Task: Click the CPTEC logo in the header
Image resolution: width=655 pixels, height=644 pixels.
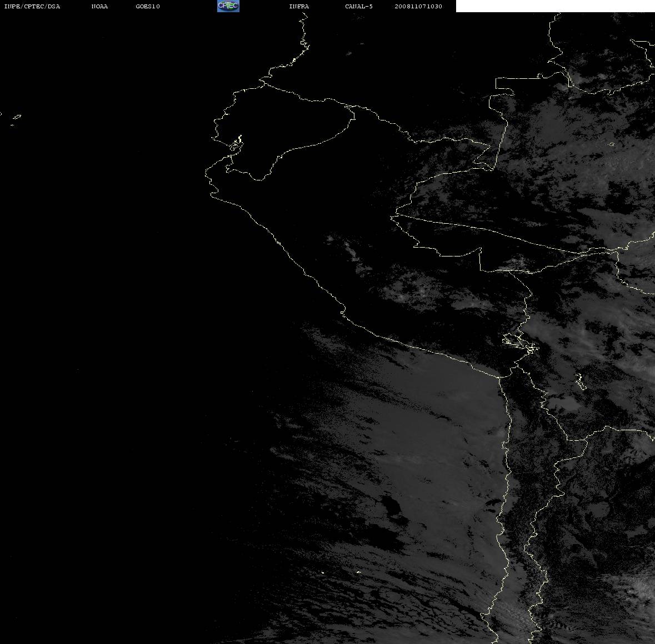Action: pos(228,6)
